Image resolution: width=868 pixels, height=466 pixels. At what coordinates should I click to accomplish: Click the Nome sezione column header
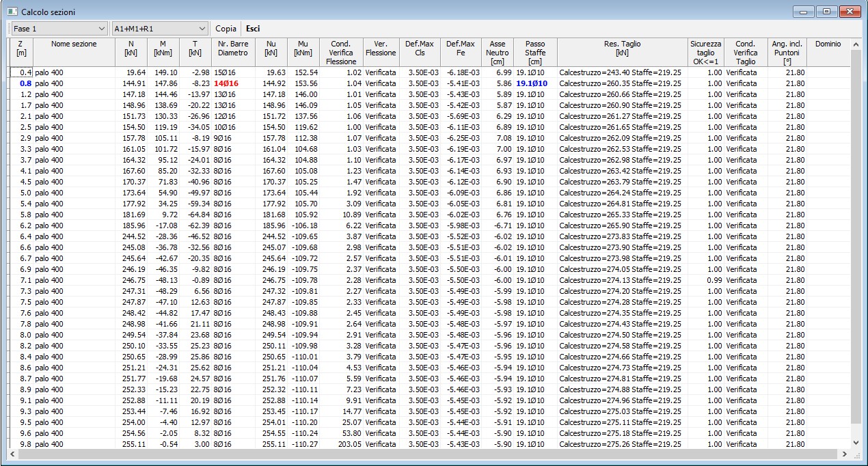(x=74, y=44)
